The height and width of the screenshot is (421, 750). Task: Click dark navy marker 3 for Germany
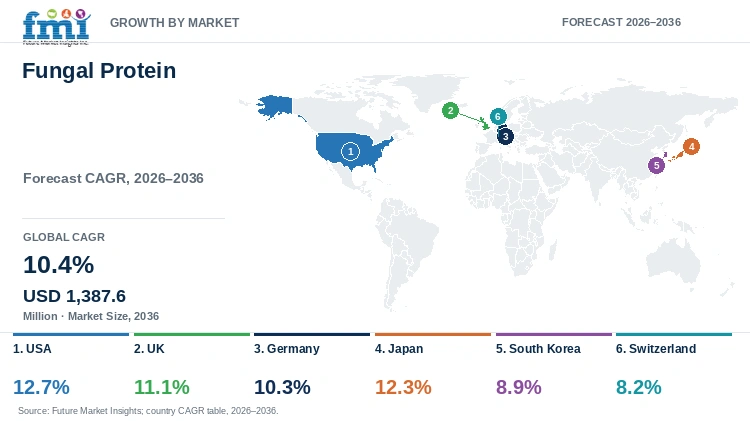(x=505, y=136)
